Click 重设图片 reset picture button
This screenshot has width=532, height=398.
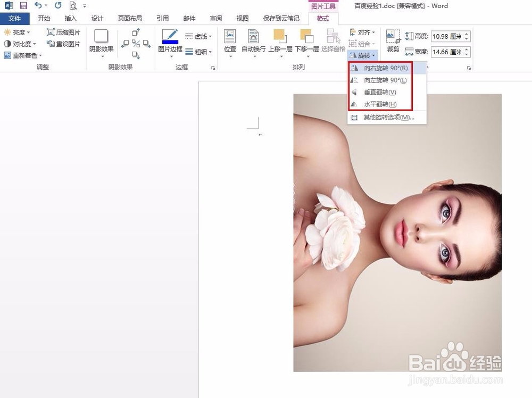click(x=63, y=44)
